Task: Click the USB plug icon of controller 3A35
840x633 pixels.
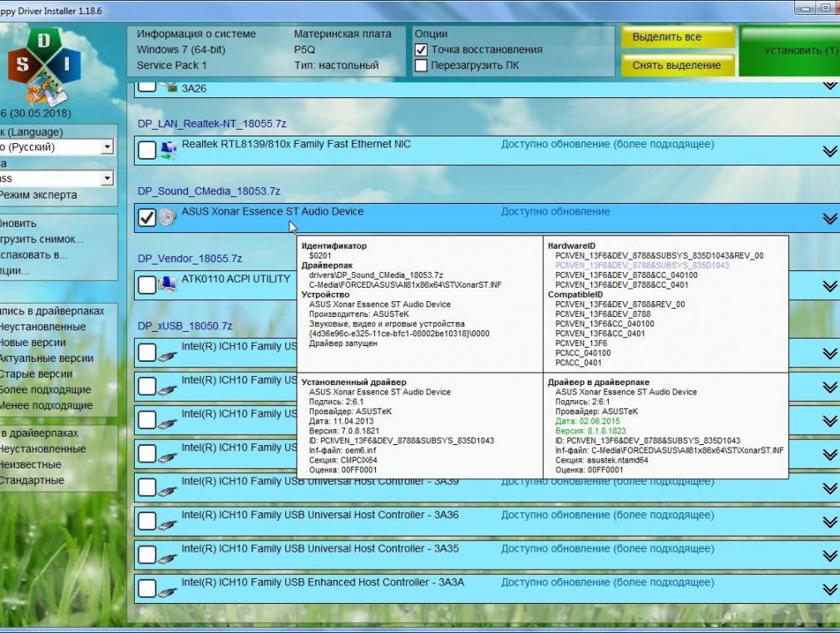Action: [168, 558]
